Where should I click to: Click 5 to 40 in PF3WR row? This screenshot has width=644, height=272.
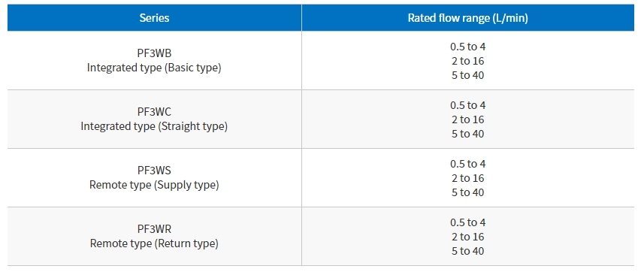click(468, 251)
